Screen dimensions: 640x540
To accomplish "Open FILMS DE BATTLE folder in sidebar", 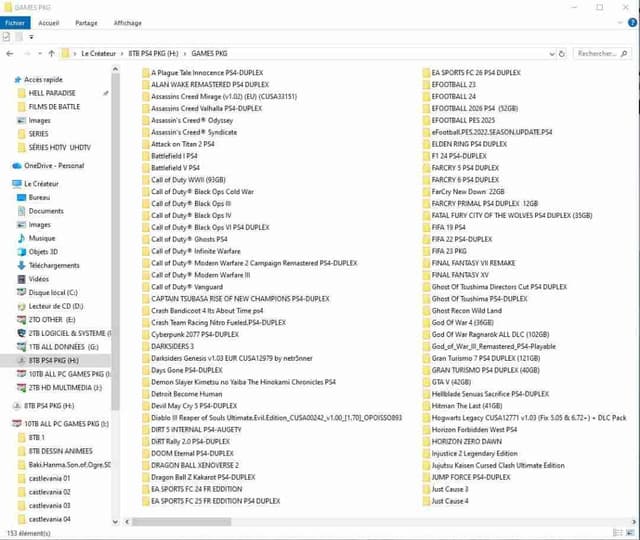I will point(54,107).
